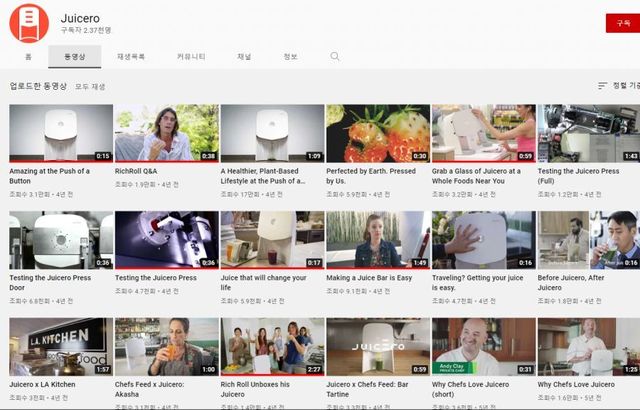Open the channel search magnifier icon
640x410 pixels.
[x=335, y=57]
